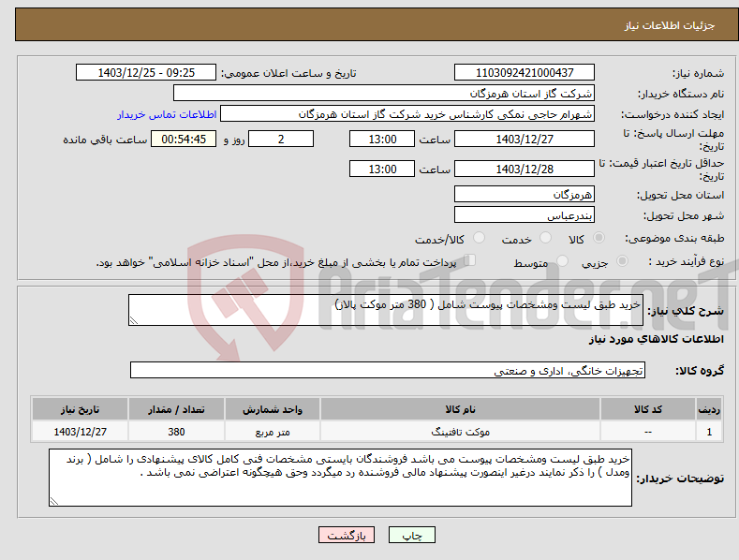
Task: Select the خدمت radio button
Action: click(545, 238)
